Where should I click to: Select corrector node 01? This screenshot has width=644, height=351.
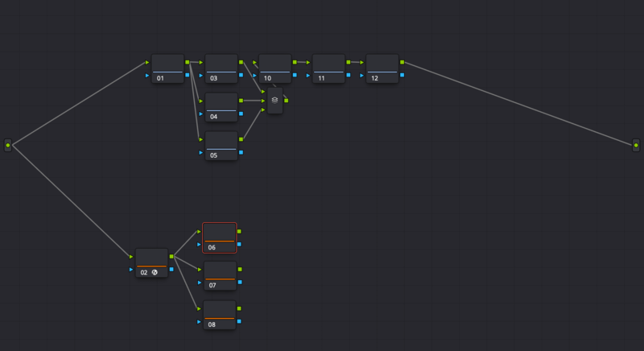(167, 68)
